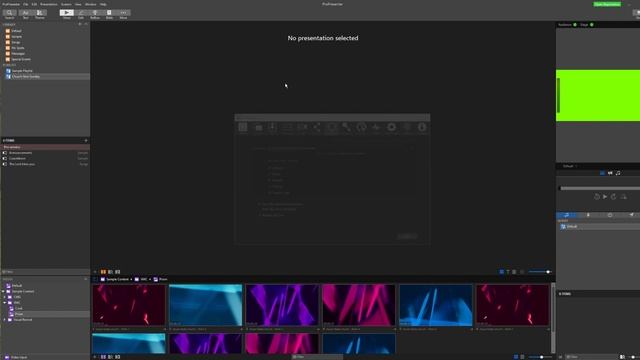Open the messages paper-plane tab icon
Viewport: 640px width, 360px height.
(631, 215)
